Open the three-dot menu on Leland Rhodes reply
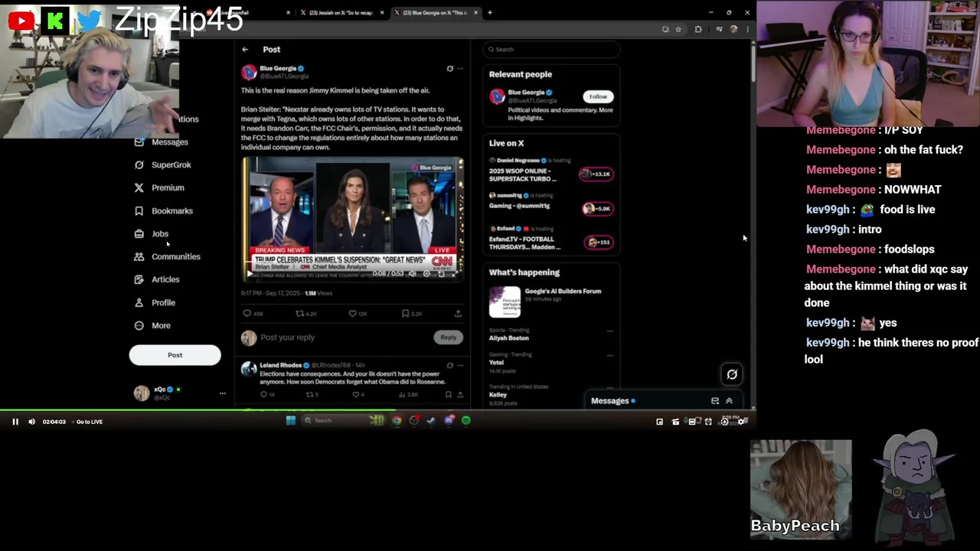The width and height of the screenshot is (980, 551). pyautogui.click(x=460, y=366)
